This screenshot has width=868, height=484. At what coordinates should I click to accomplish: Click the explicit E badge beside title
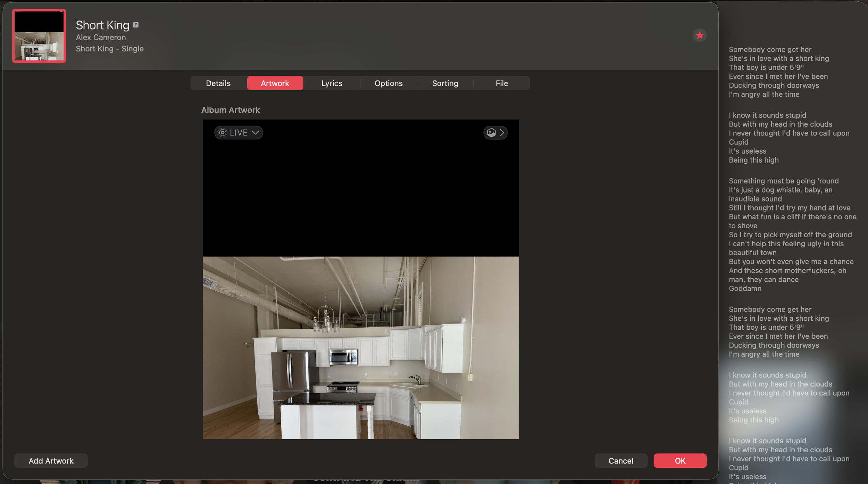(136, 25)
